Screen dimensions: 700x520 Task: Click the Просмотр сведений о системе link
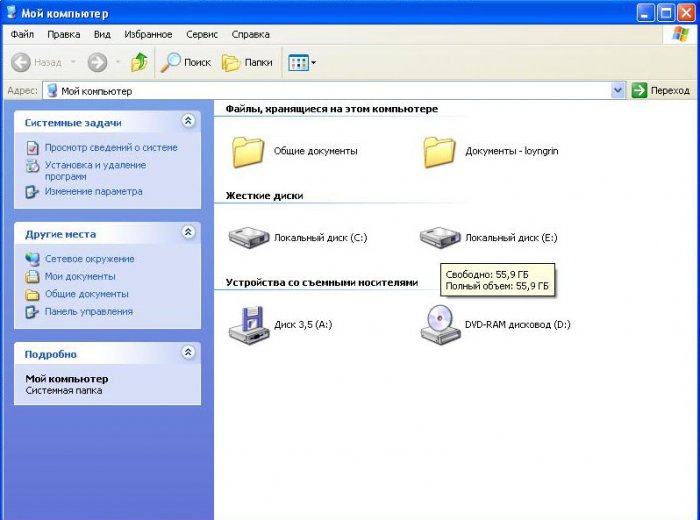[110, 147]
